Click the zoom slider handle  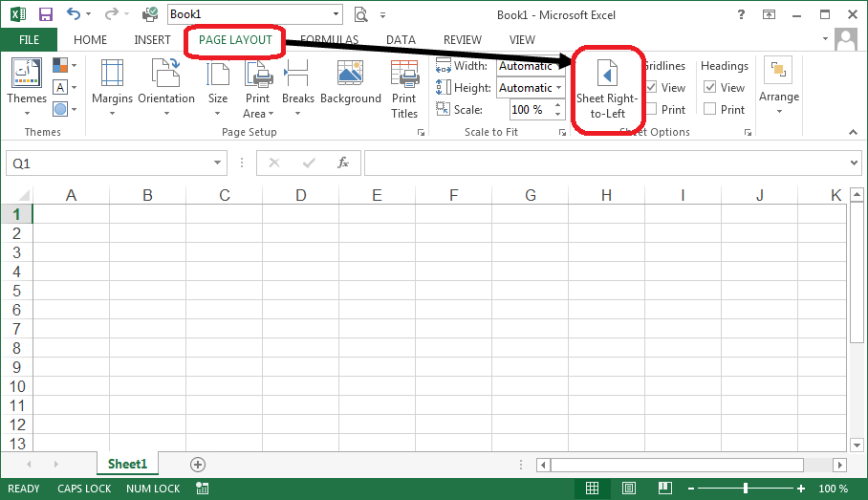[x=746, y=488]
